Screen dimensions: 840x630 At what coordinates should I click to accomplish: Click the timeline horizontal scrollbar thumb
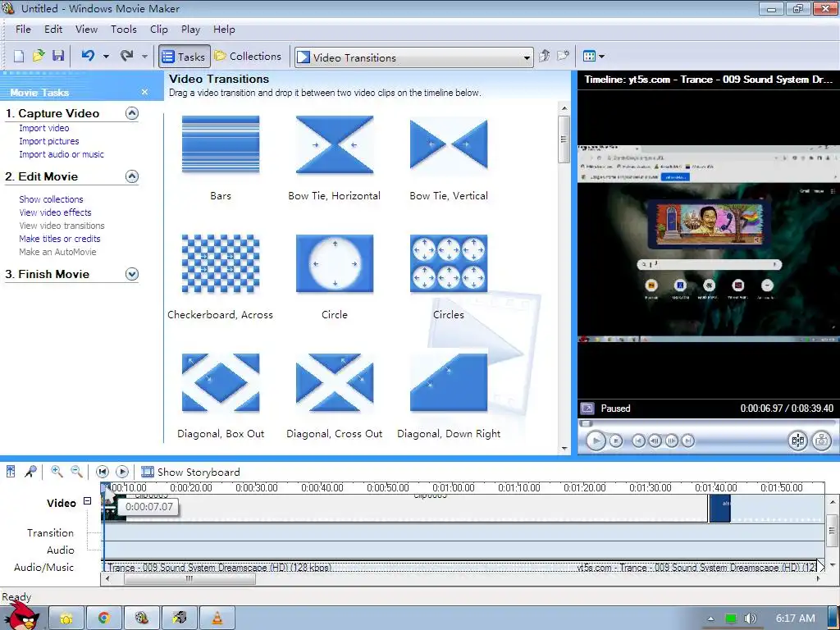(x=189, y=578)
